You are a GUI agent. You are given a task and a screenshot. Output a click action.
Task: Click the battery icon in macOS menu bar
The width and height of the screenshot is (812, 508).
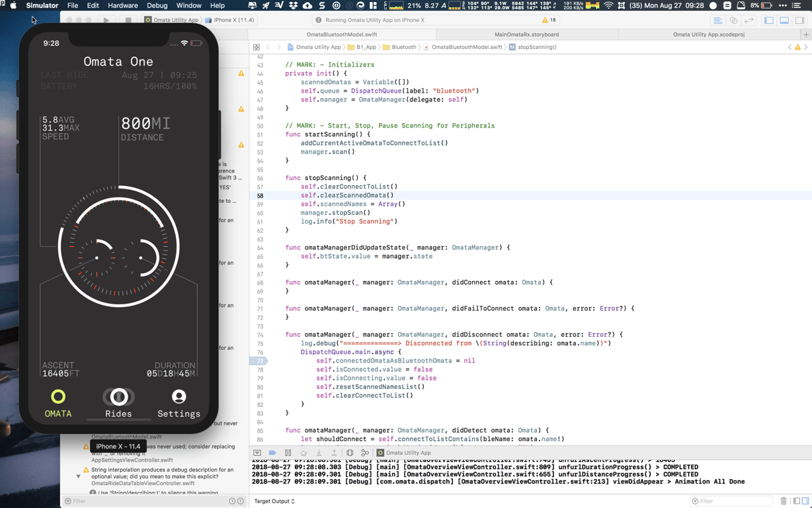[x=767, y=5]
